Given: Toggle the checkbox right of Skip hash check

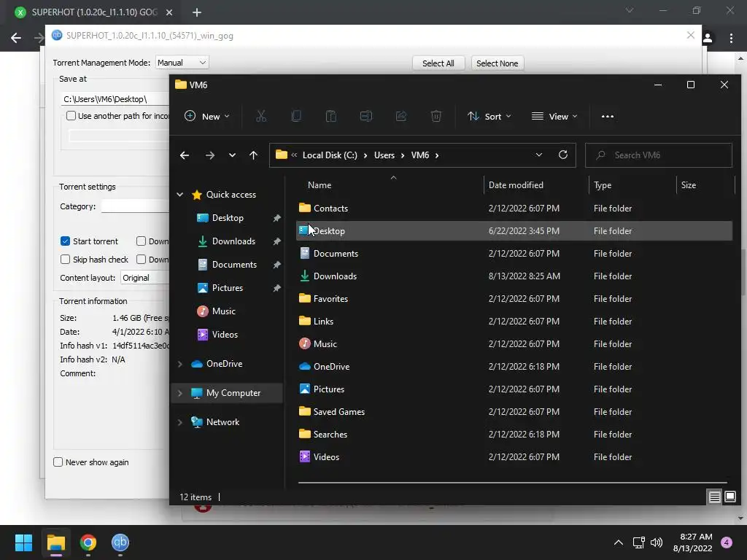Looking at the screenshot, I should (x=141, y=259).
